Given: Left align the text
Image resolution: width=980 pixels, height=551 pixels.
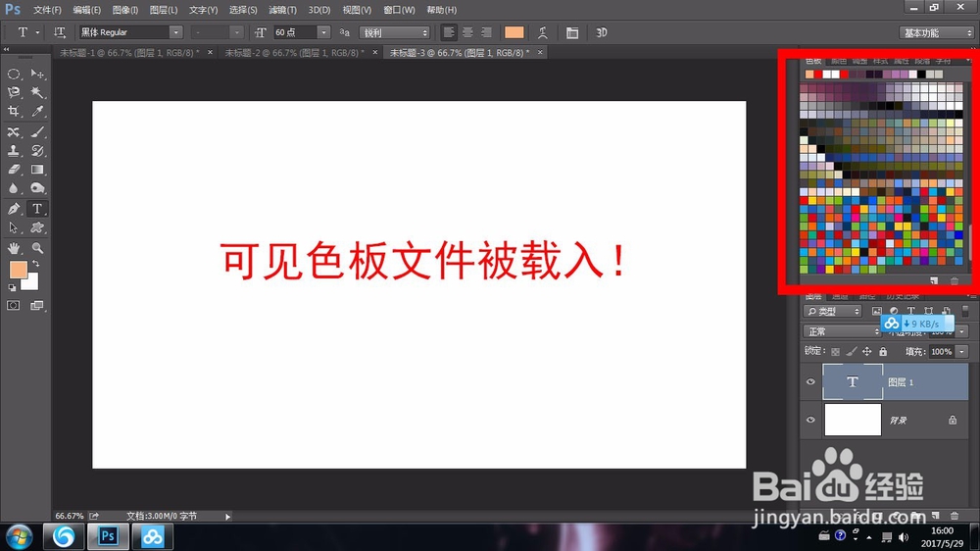Looking at the screenshot, I should click(449, 32).
